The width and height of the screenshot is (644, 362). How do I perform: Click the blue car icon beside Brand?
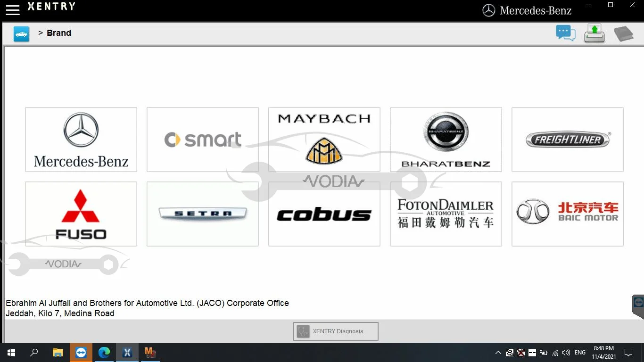(x=21, y=33)
